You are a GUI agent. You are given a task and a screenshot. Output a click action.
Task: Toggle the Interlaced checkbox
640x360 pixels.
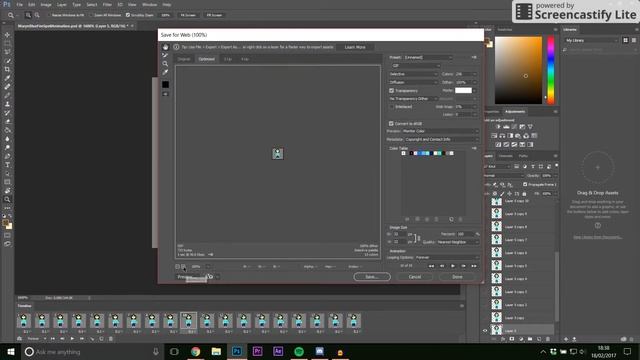click(x=391, y=107)
